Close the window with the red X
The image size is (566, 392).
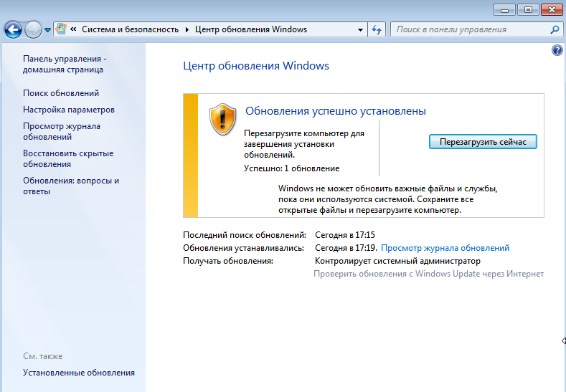[552, 10]
